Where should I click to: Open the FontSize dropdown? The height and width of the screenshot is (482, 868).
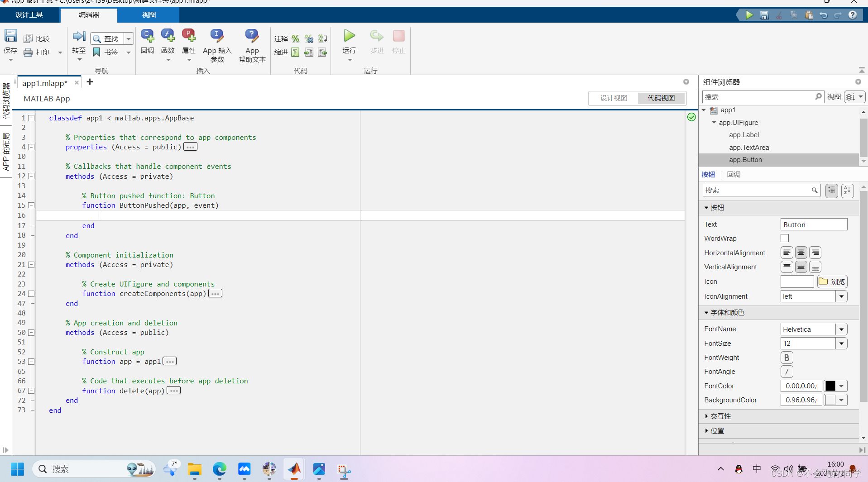click(x=841, y=344)
